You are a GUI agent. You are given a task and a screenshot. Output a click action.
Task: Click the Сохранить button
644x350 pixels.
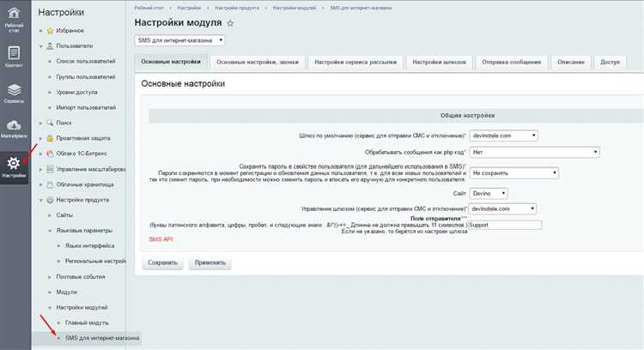pyautogui.click(x=162, y=262)
